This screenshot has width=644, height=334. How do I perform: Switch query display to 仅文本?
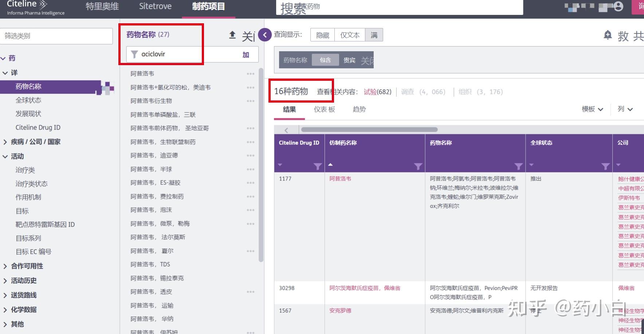(x=349, y=35)
